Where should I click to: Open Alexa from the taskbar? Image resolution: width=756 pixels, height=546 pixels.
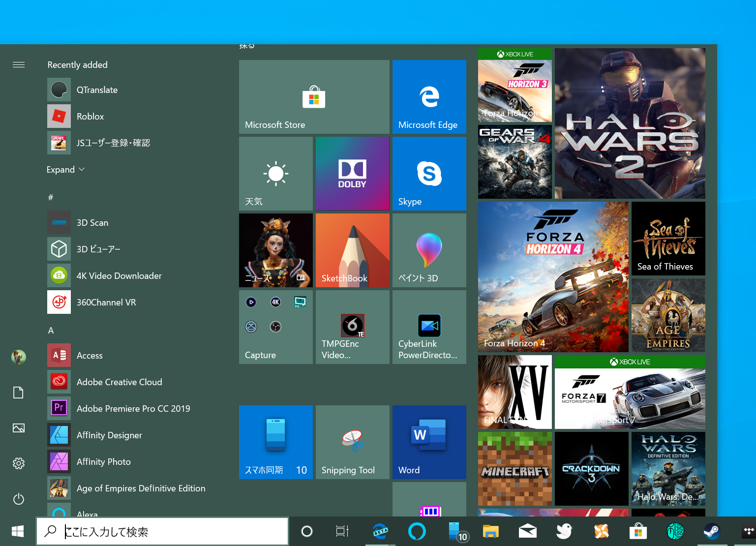click(417, 531)
